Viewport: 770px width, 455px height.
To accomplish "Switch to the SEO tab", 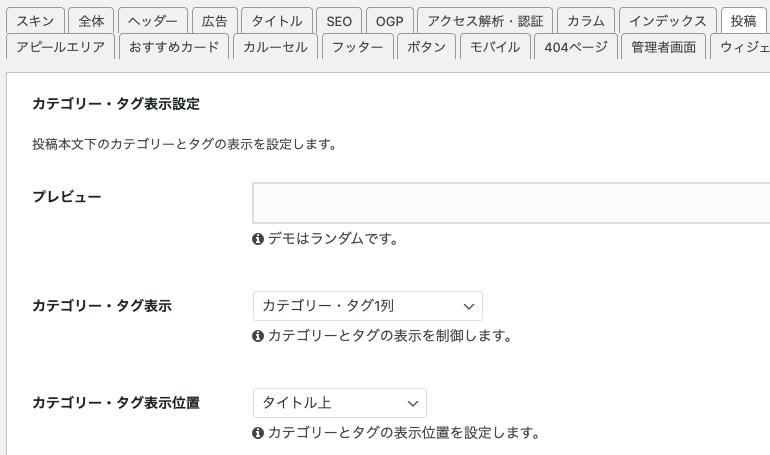I will point(339,21).
